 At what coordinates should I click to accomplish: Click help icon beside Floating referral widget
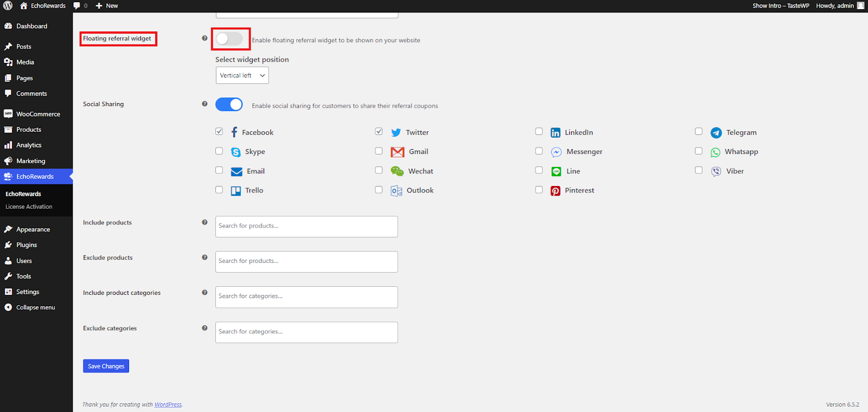[x=205, y=38]
